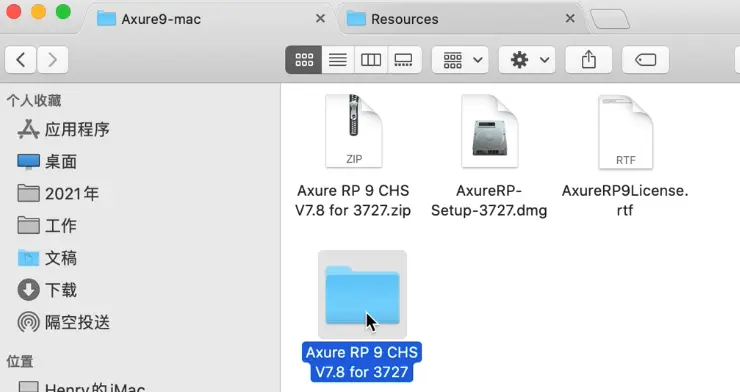Switch to column view mode

pos(371,60)
